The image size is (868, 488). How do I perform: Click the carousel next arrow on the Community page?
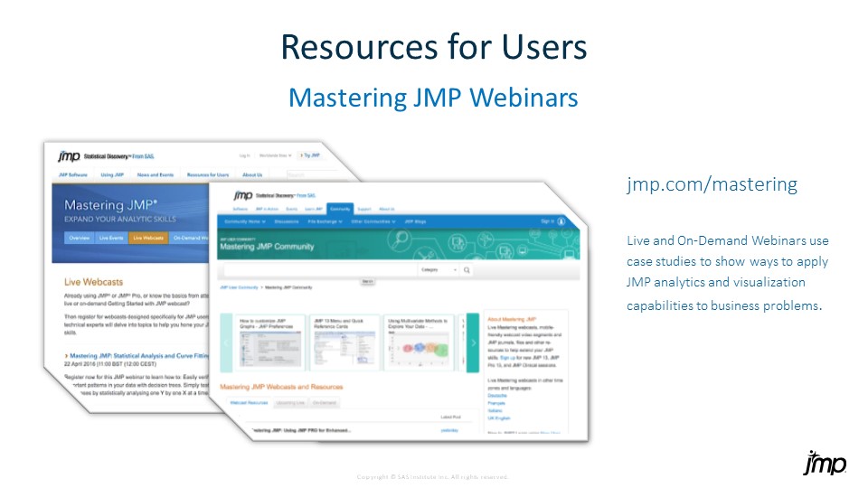pos(473,343)
